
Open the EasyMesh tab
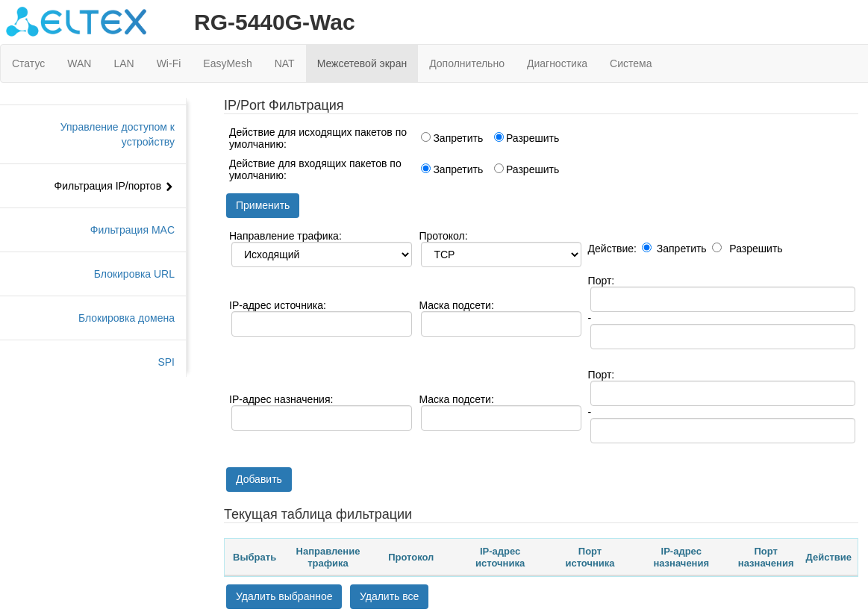(x=228, y=63)
